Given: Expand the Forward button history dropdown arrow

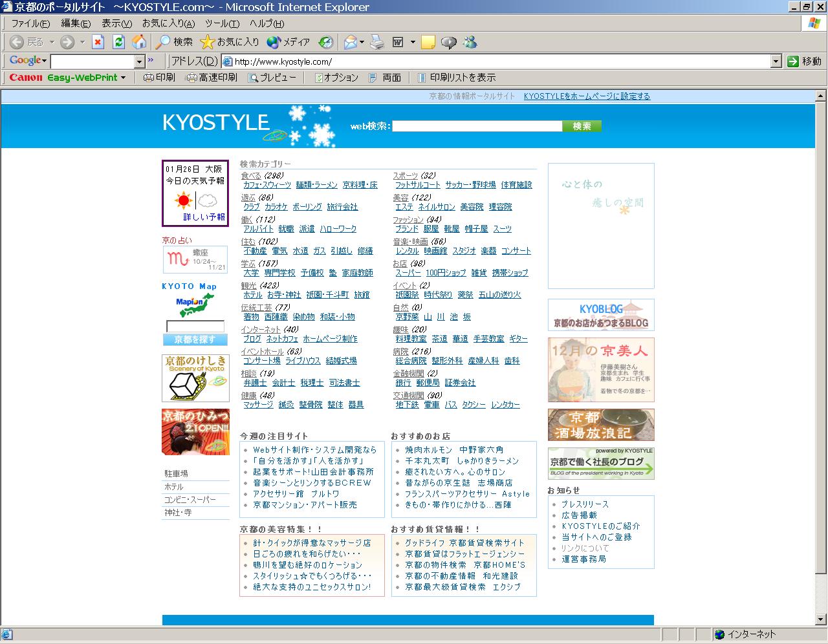Looking at the screenshot, I should (82, 43).
